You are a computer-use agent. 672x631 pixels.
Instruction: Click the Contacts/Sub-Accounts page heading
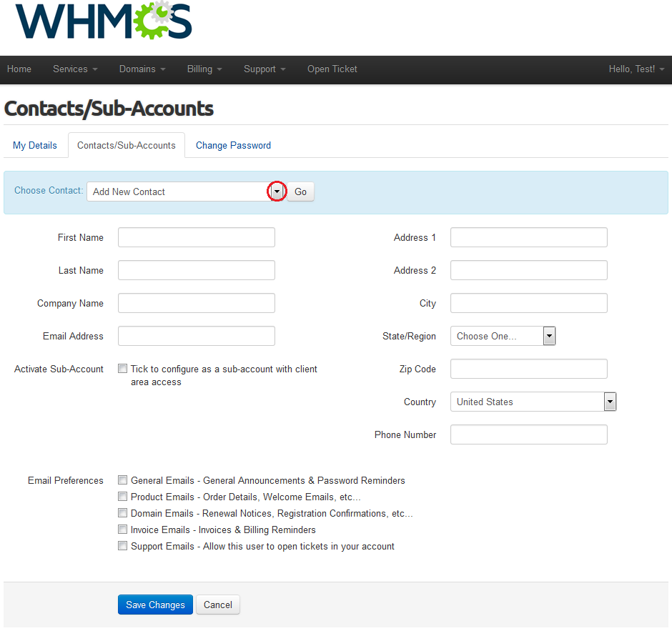click(109, 109)
